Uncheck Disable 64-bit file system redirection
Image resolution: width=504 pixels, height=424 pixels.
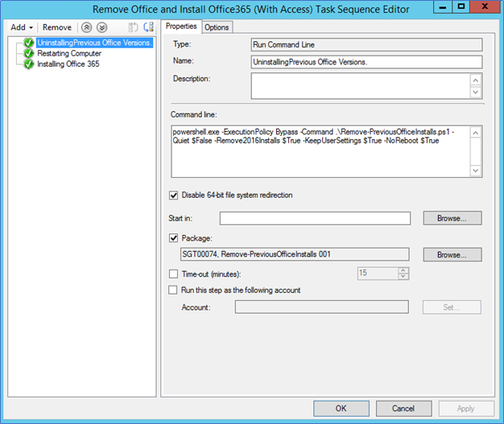[x=174, y=196]
